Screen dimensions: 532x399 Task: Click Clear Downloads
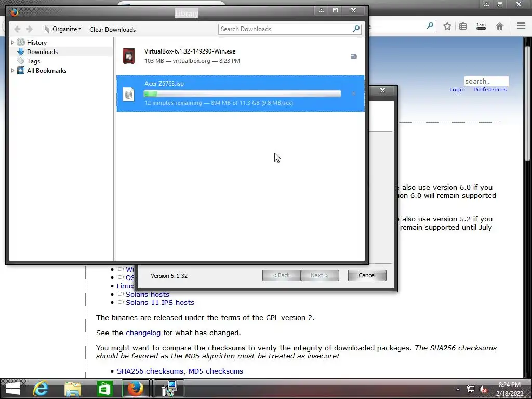pyautogui.click(x=112, y=30)
